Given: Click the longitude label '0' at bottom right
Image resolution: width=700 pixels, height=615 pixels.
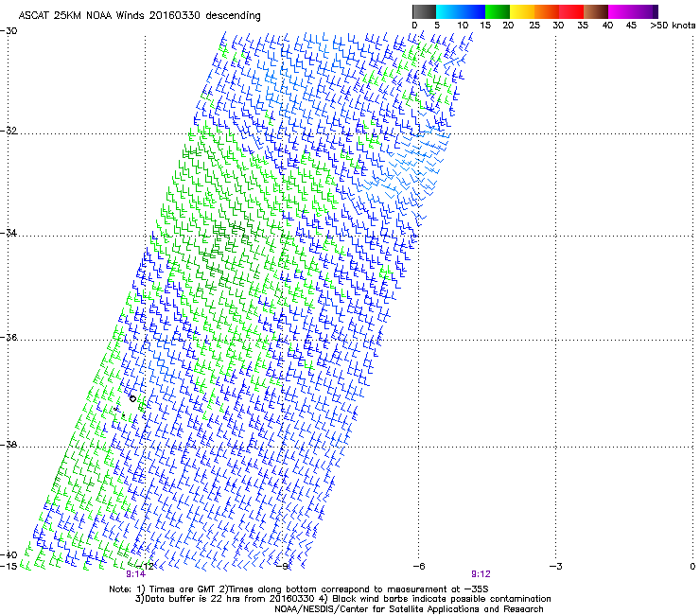Looking at the screenshot, I should click(x=692, y=567).
